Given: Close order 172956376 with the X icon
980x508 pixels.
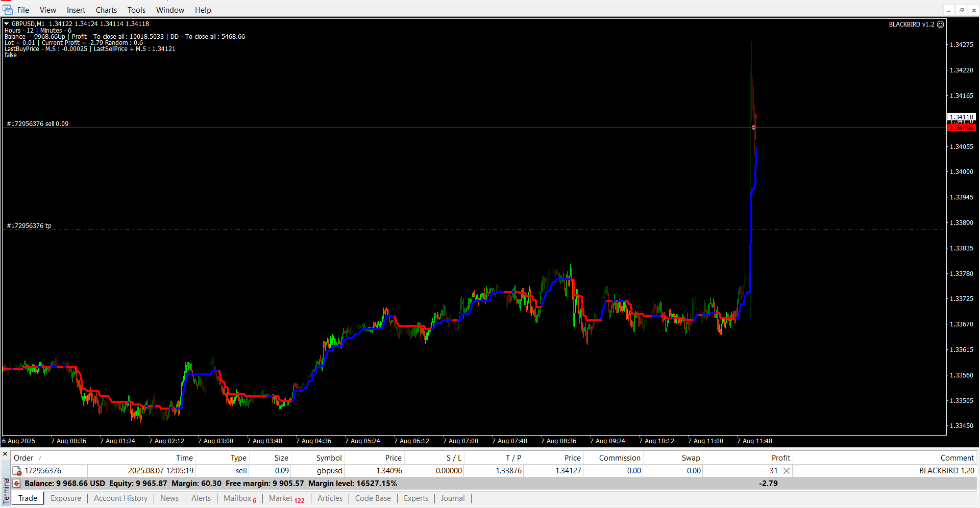Looking at the screenshot, I should tap(787, 471).
